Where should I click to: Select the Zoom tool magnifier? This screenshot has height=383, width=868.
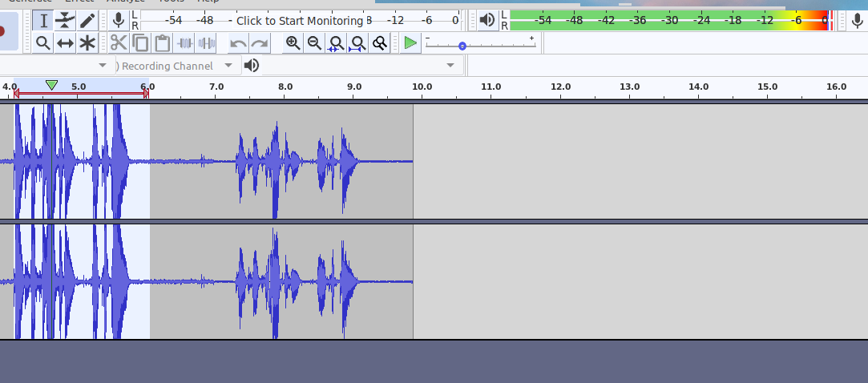pyautogui.click(x=43, y=42)
